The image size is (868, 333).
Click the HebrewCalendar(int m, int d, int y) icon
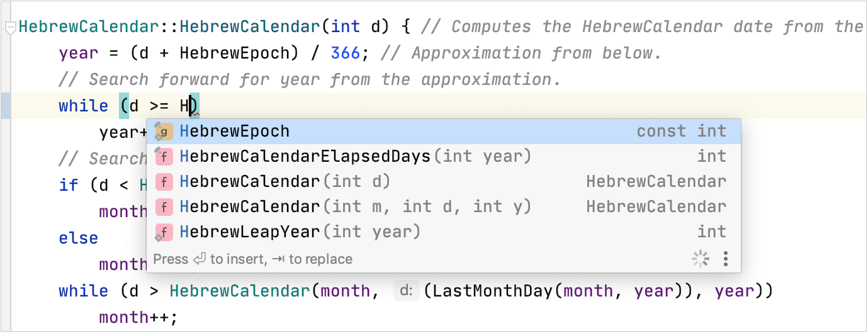(164, 207)
